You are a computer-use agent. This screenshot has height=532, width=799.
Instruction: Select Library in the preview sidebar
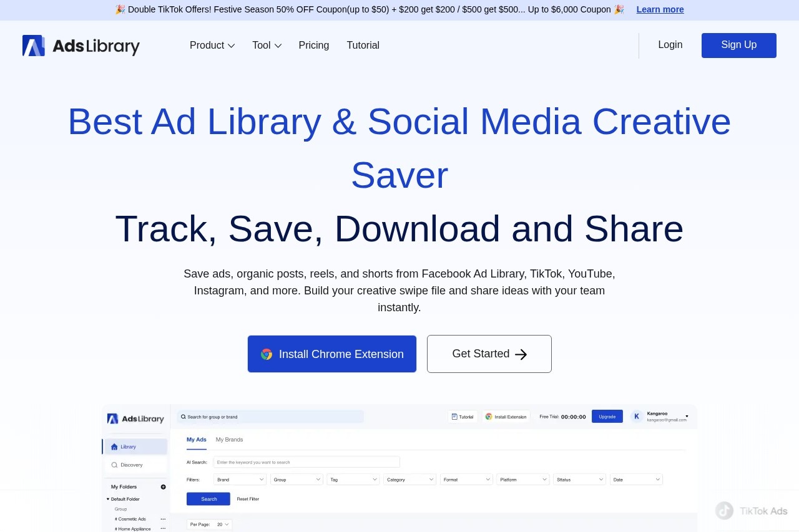135,447
